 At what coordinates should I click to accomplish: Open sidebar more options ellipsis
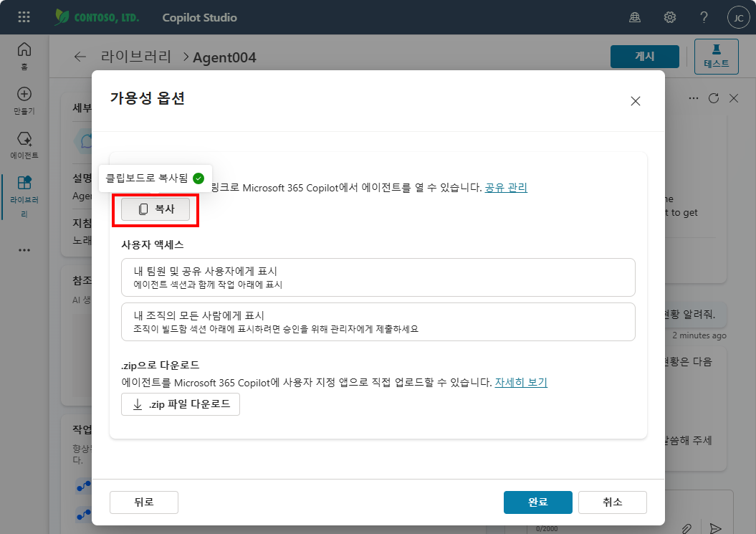pos(24,250)
